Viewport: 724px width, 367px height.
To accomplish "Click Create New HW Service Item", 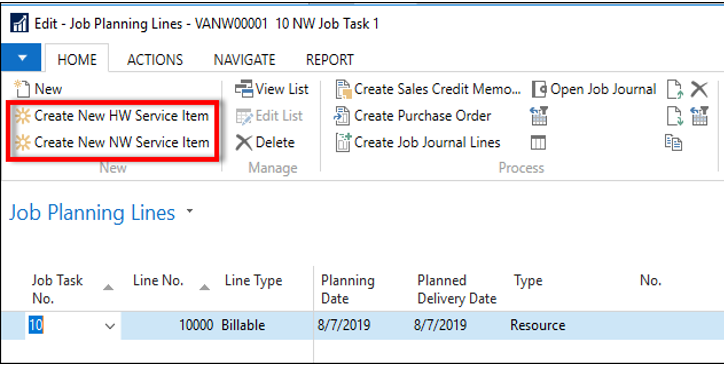I will pos(112,115).
